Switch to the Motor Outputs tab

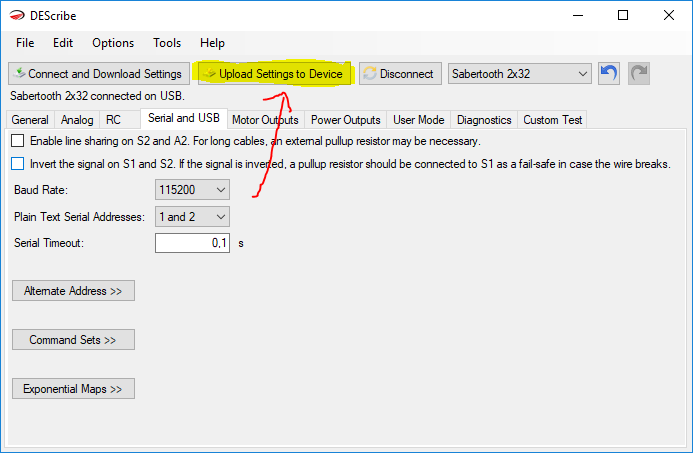coord(265,120)
